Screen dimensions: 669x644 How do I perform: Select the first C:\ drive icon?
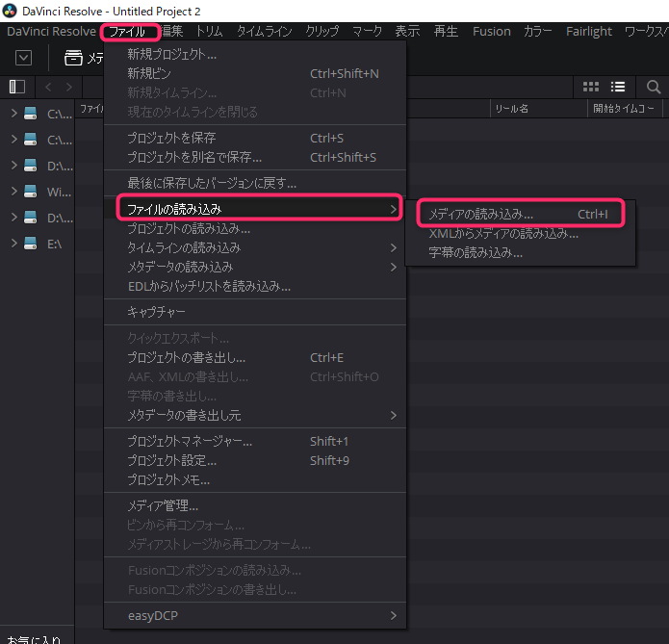click(30, 114)
